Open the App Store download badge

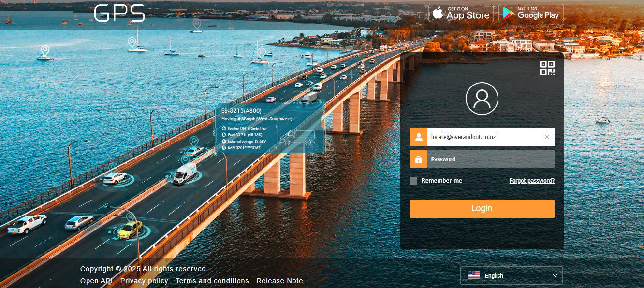tap(461, 13)
